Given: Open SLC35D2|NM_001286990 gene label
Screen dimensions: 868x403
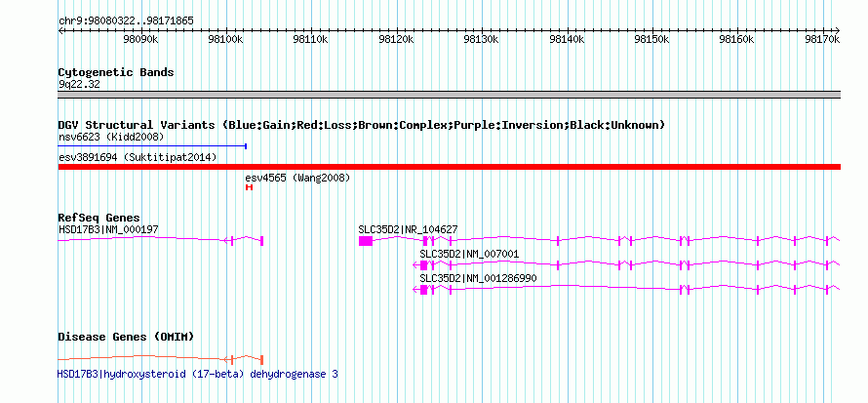Looking at the screenshot, I should 478,278.
